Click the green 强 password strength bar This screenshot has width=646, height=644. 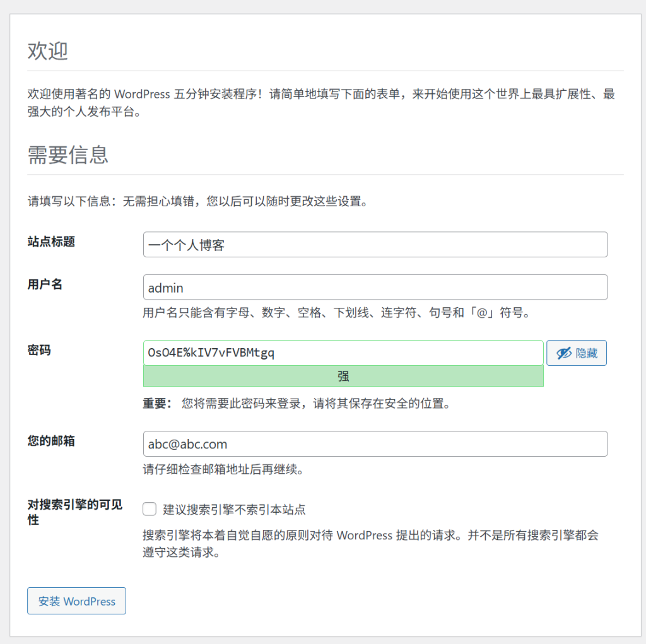(x=343, y=377)
